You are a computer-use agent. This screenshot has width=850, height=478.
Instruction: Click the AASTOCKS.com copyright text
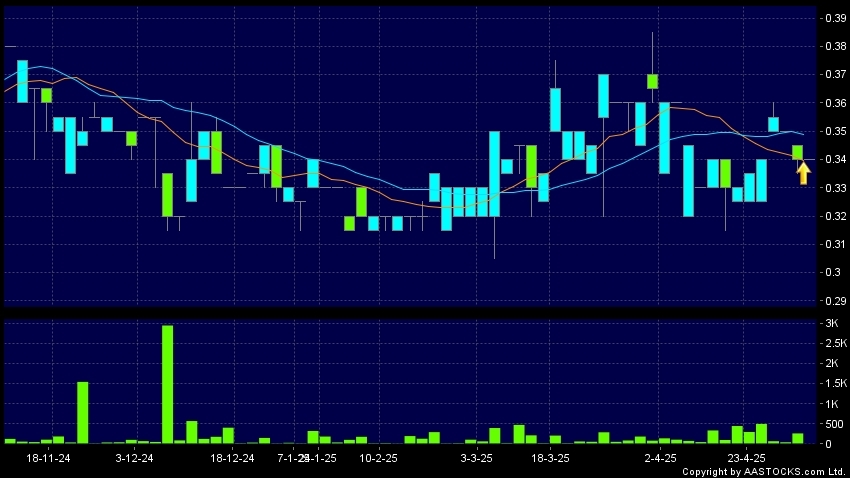coord(765,472)
